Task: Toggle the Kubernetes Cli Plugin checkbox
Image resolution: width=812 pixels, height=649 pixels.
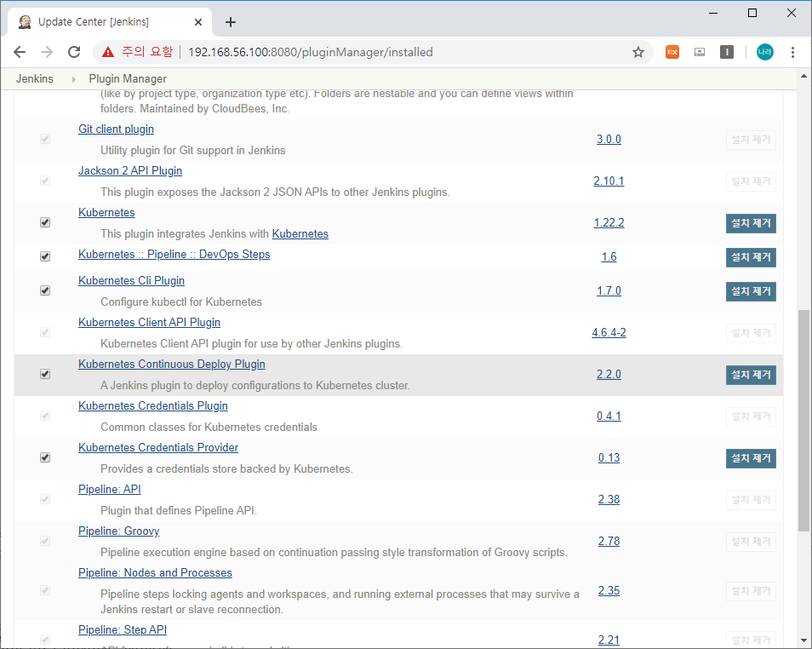Action: coord(45,290)
